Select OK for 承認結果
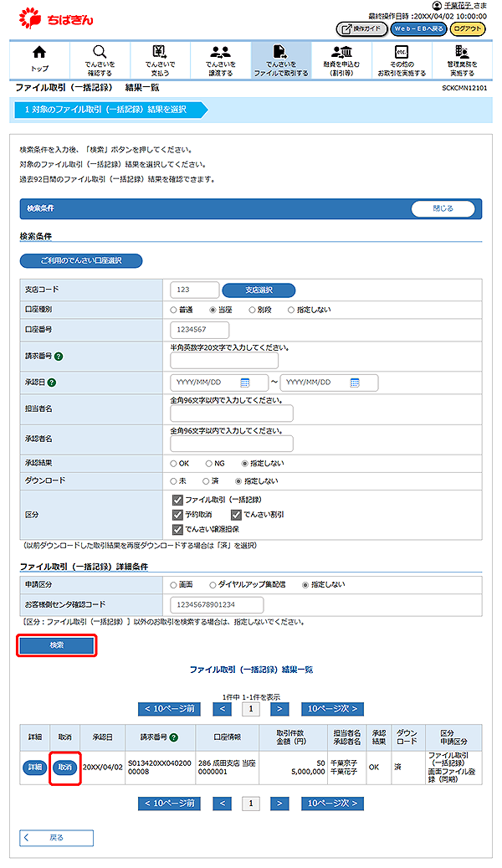 (x=173, y=464)
